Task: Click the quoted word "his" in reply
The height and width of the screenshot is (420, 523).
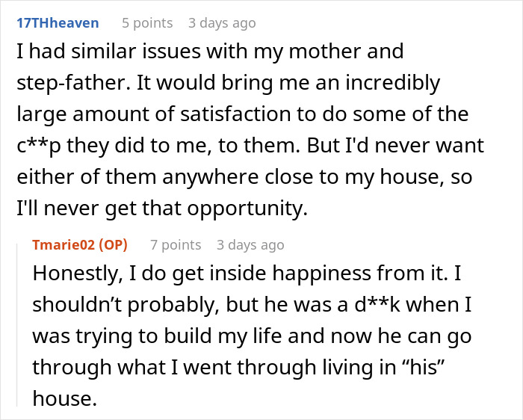Action: [422, 367]
